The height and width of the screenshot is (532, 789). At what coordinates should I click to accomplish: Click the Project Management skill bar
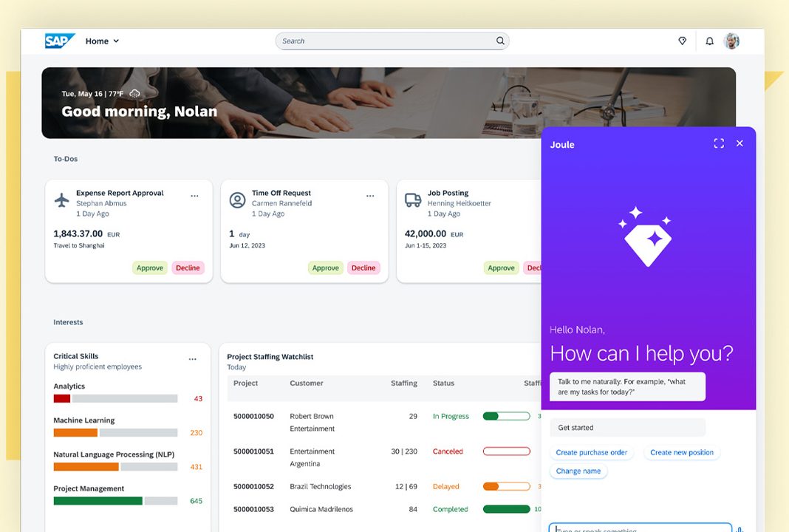point(116,501)
